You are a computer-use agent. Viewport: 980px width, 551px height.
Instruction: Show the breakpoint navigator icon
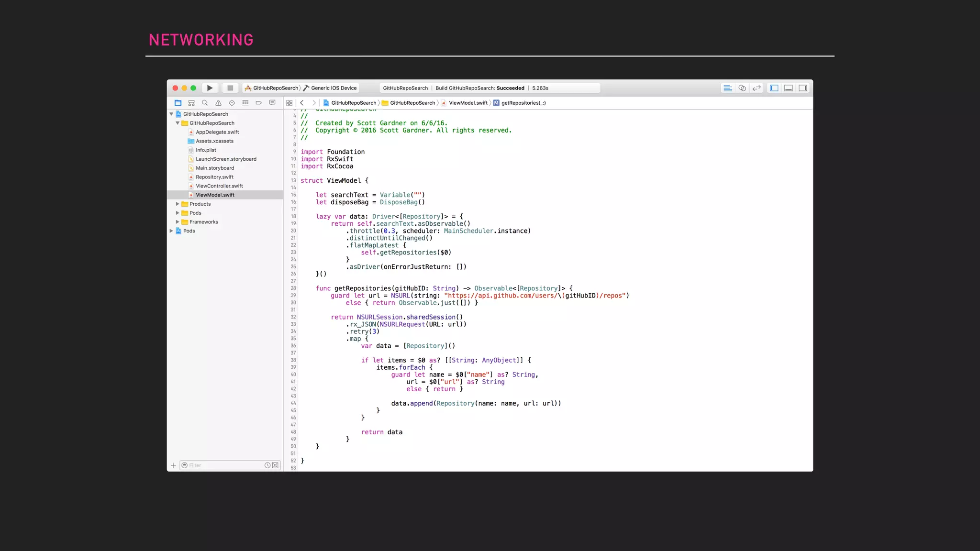258,103
